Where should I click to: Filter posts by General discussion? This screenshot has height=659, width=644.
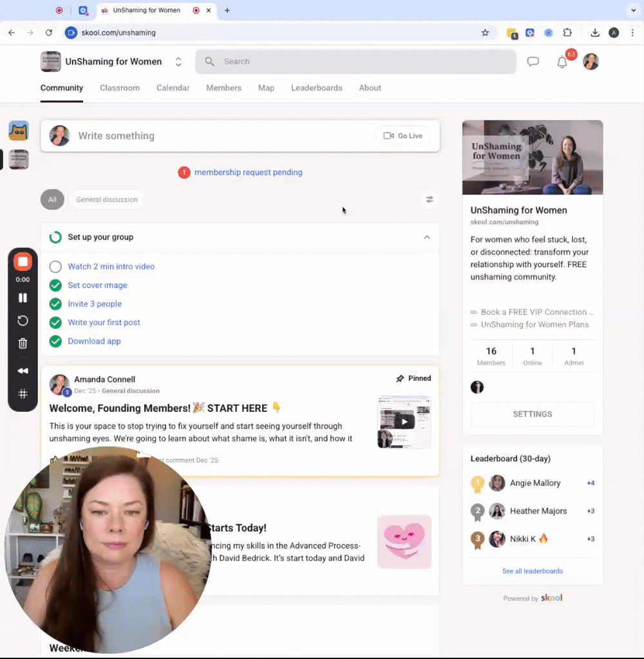pyautogui.click(x=107, y=200)
